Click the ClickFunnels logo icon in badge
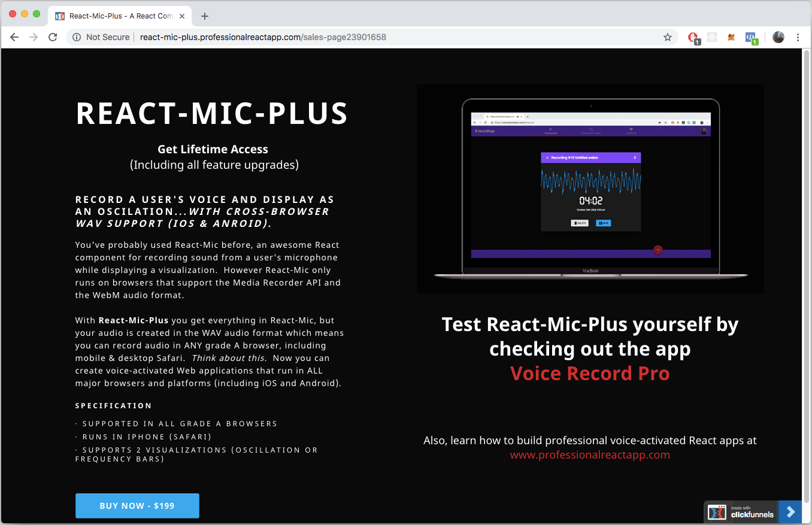This screenshot has width=812, height=525. pos(717,512)
